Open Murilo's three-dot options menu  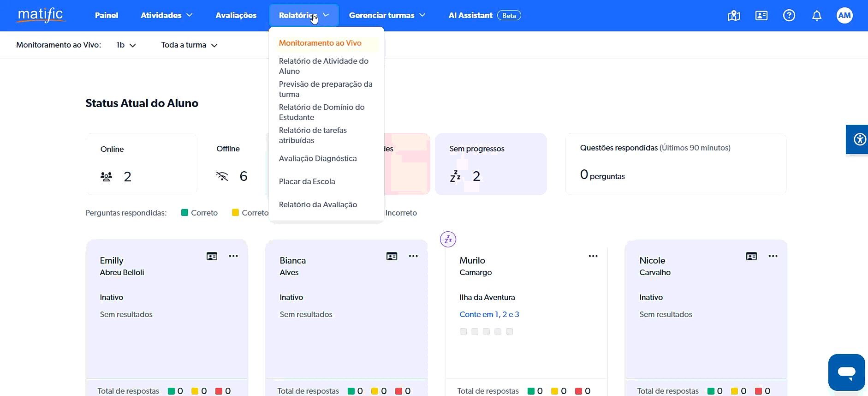pyautogui.click(x=593, y=256)
